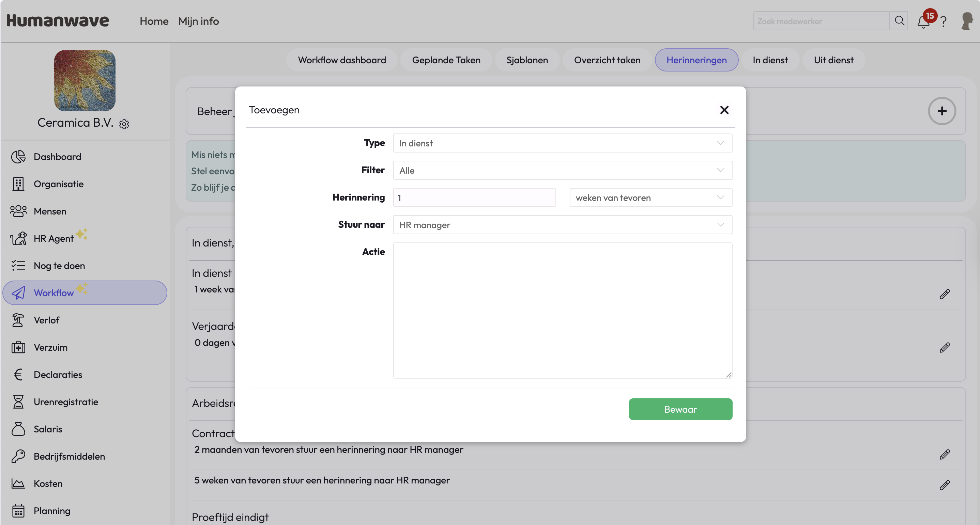Open Verzuim in the sidebar
This screenshot has width=980, height=525.
[x=50, y=347]
